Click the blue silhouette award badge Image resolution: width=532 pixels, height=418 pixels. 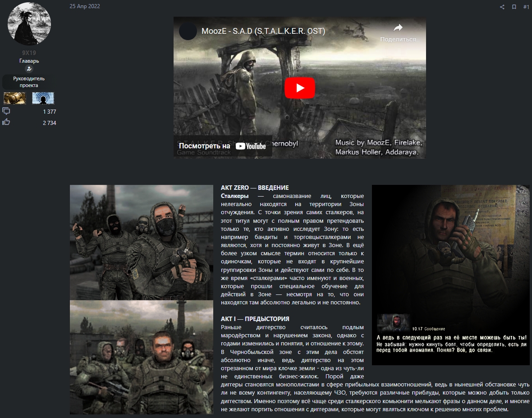[43, 98]
